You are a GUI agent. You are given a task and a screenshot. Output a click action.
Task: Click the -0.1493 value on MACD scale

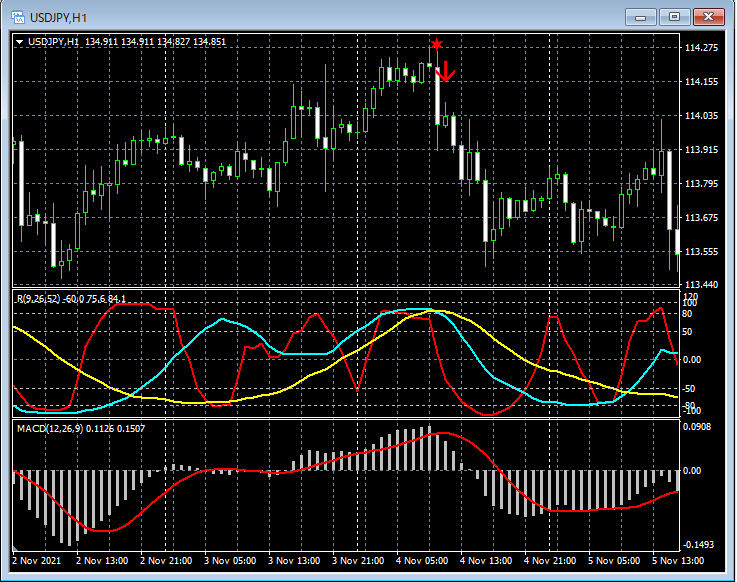(700, 545)
